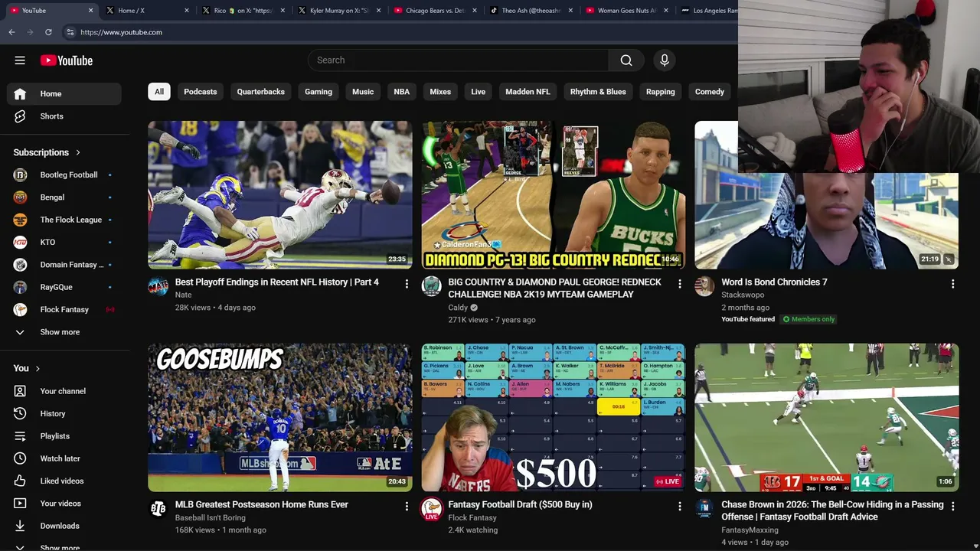Open Domain Fantasy subscription channel
This screenshot has height=551, width=980.
64,265
